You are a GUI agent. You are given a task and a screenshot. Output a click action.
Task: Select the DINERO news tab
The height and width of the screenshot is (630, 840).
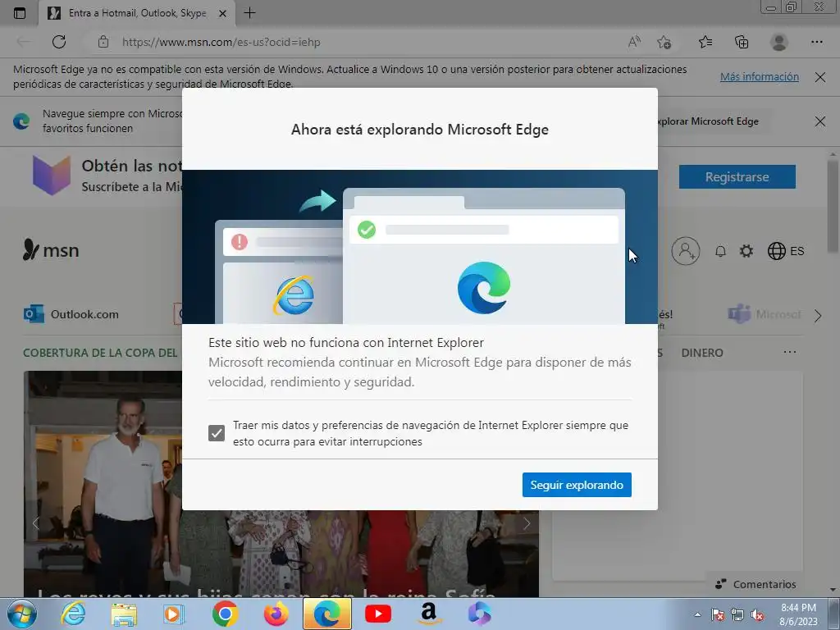(x=702, y=353)
